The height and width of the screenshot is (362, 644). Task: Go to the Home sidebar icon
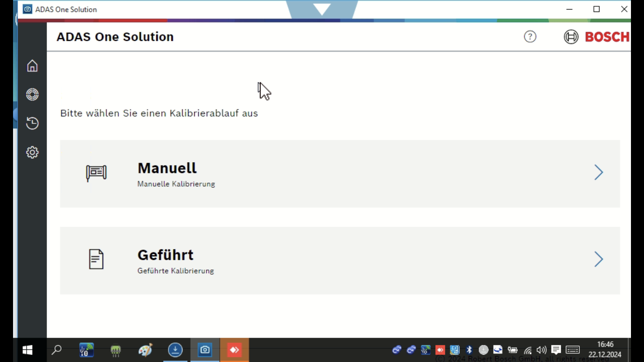(x=32, y=66)
